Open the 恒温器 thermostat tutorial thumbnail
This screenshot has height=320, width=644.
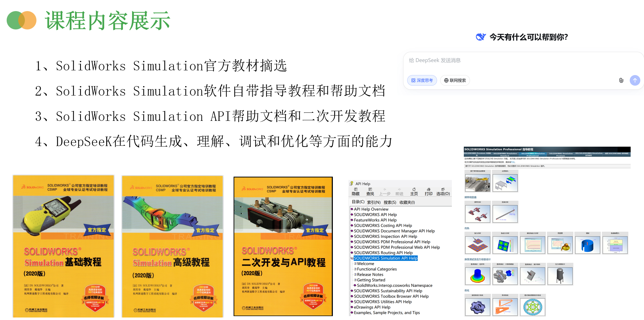(x=560, y=245)
